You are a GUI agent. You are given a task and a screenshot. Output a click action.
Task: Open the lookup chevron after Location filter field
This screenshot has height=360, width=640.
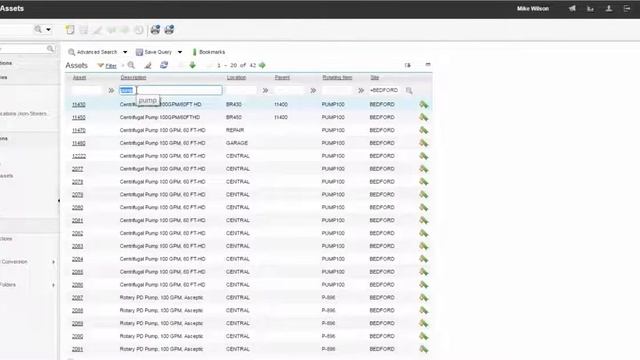click(x=265, y=91)
